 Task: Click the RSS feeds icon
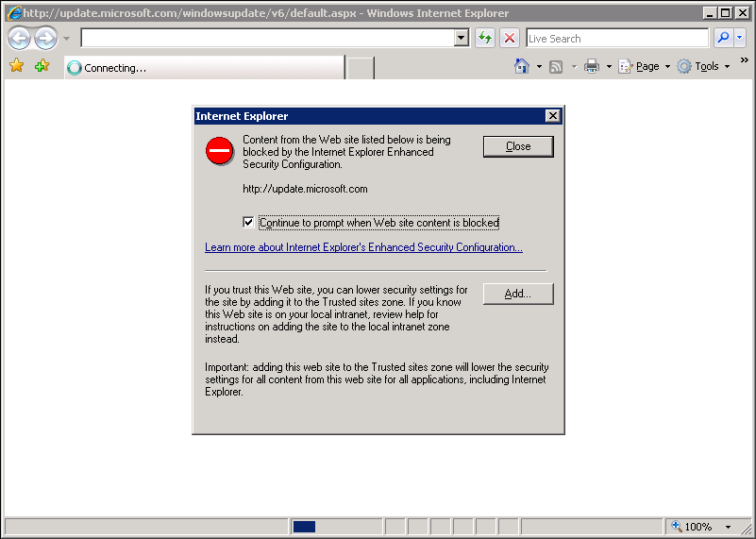[x=556, y=66]
